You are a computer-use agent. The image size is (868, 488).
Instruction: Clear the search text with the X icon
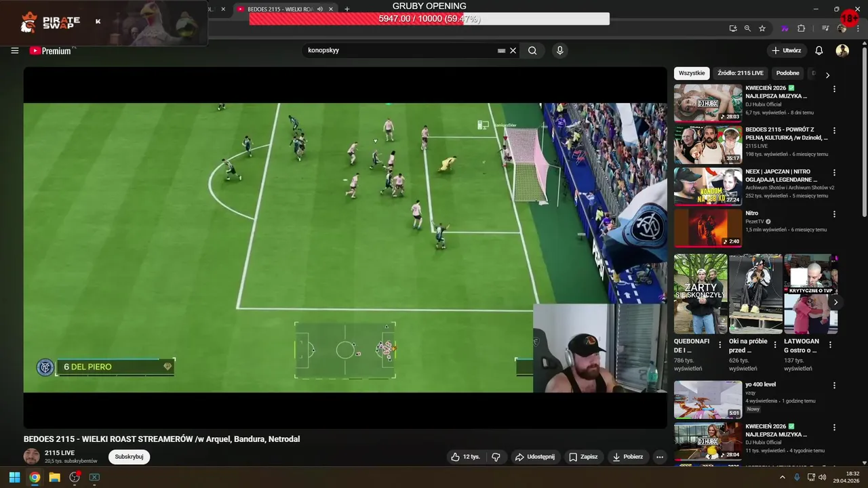coord(513,51)
